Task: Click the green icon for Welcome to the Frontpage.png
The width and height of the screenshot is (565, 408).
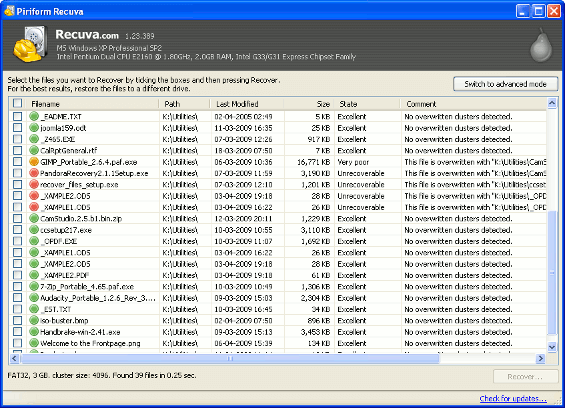Action: 34,343
